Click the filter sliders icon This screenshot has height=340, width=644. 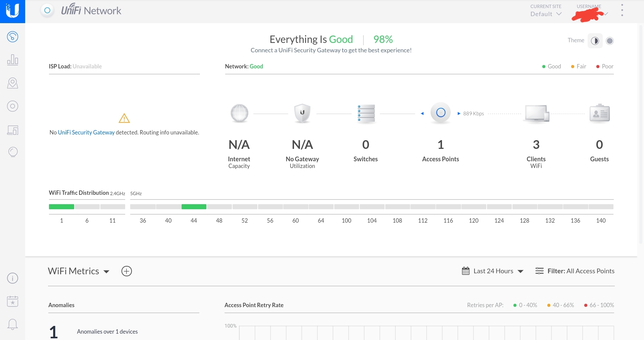tap(539, 271)
